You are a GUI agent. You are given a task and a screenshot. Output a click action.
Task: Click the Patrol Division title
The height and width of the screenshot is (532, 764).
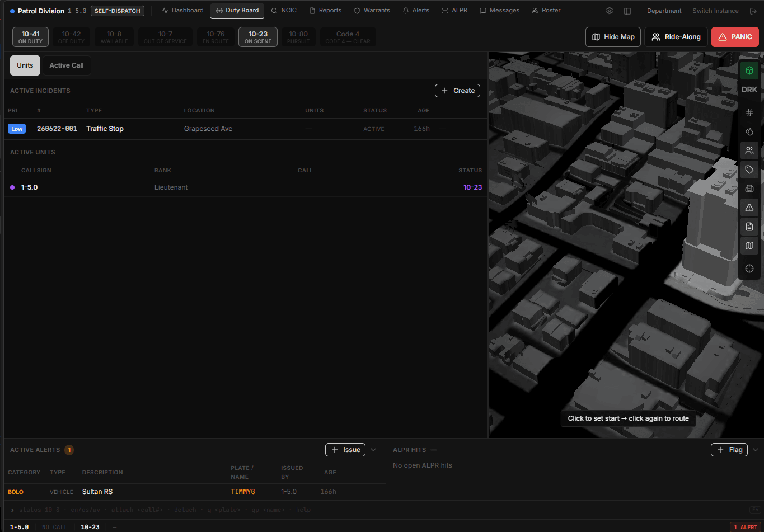pyautogui.click(x=41, y=11)
